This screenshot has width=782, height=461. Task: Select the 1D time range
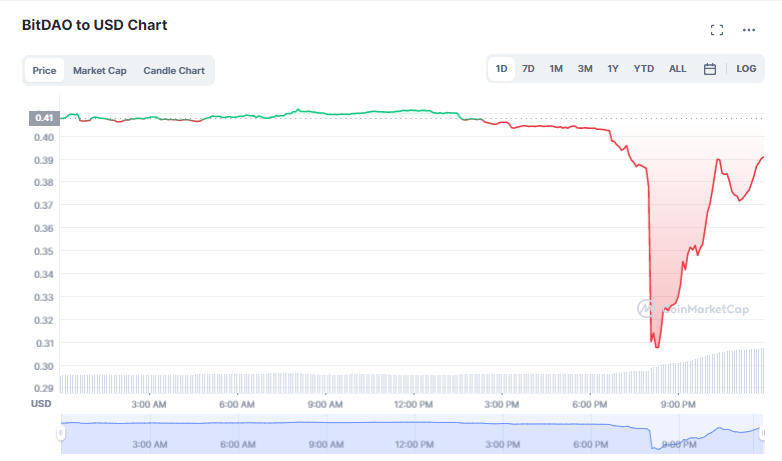501,68
